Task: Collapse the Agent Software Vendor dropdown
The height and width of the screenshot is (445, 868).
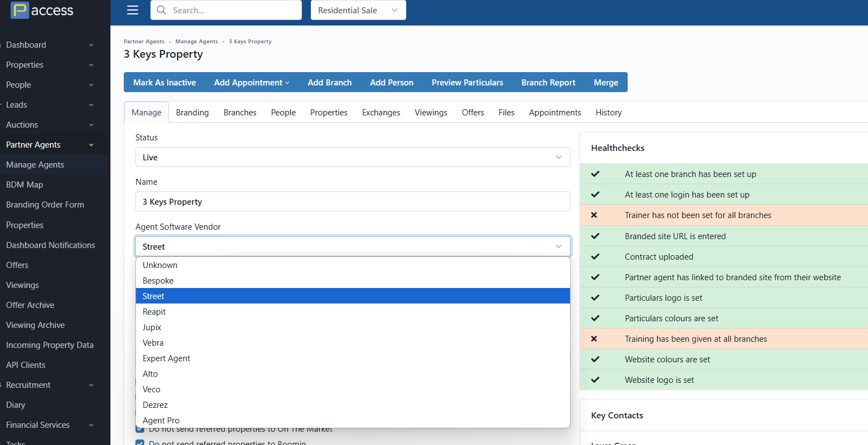Action: [x=352, y=246]
